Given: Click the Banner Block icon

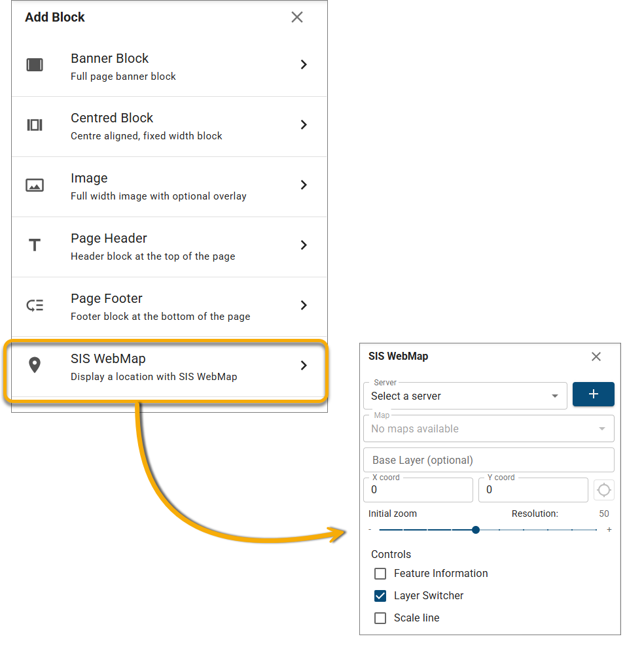Looking at the screenshot, I should [35, 65].
